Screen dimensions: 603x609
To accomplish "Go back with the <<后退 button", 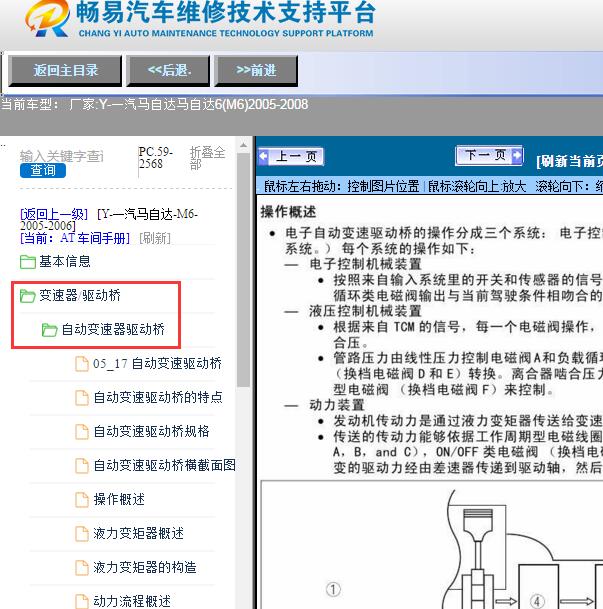I will pyautogui.click(x=168, y=70).
